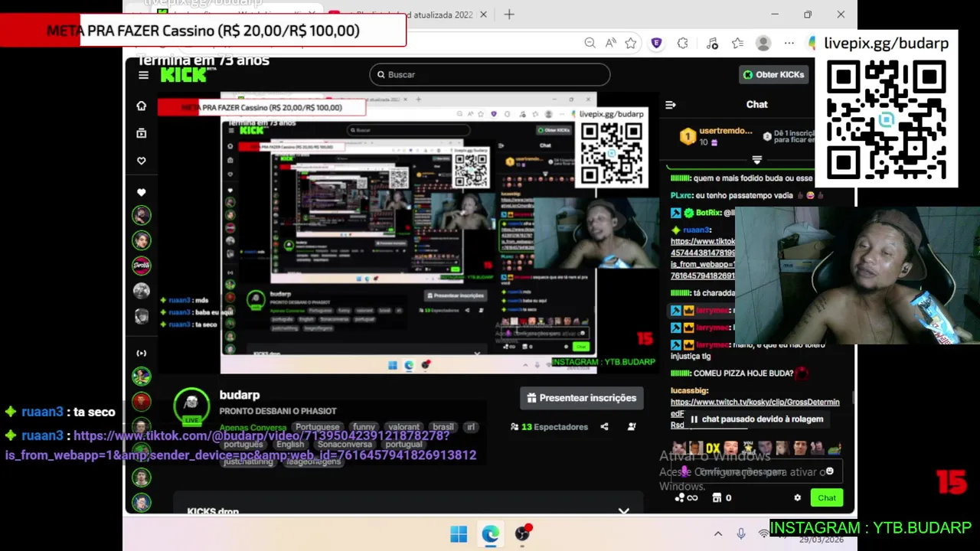This screenshot has width=980, height=551.
Task: Click Read aloud icon in address bar
Action: click(x=610, y=44)
